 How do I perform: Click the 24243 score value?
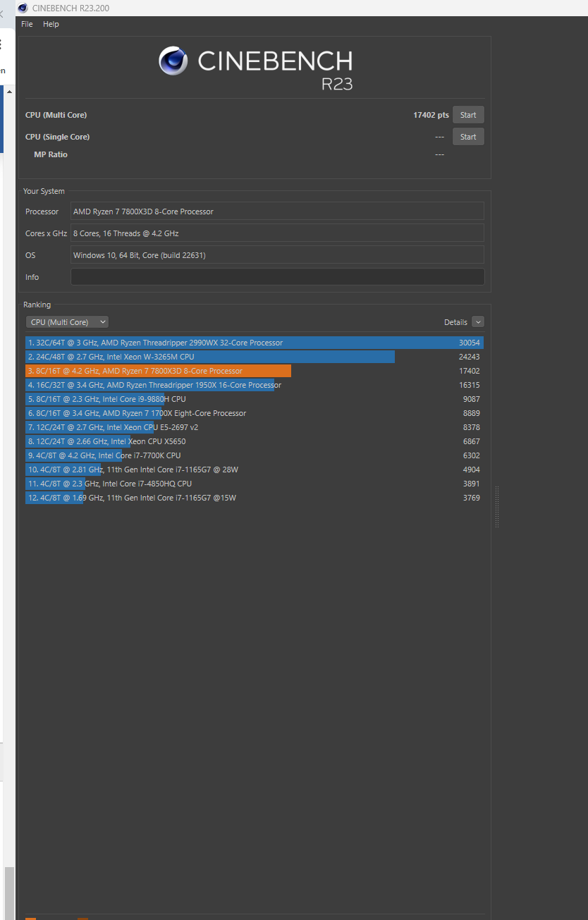(470, 357)
